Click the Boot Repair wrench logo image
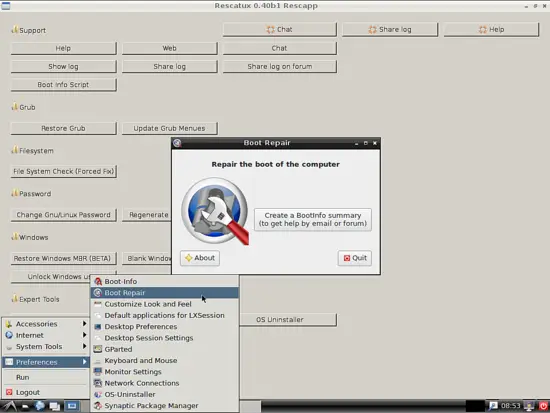The height and width of the screenshot is (413, 550). [x=215, y=211]
